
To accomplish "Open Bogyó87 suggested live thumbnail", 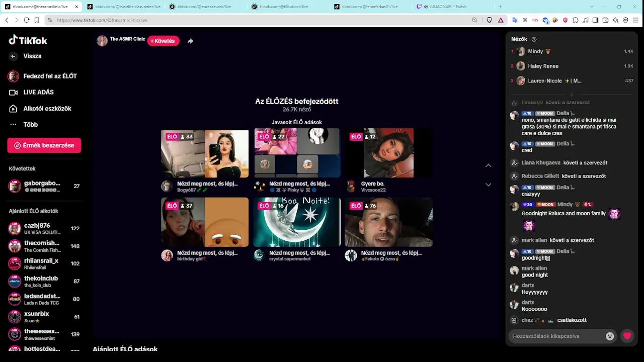I will [x=205, y=153].
